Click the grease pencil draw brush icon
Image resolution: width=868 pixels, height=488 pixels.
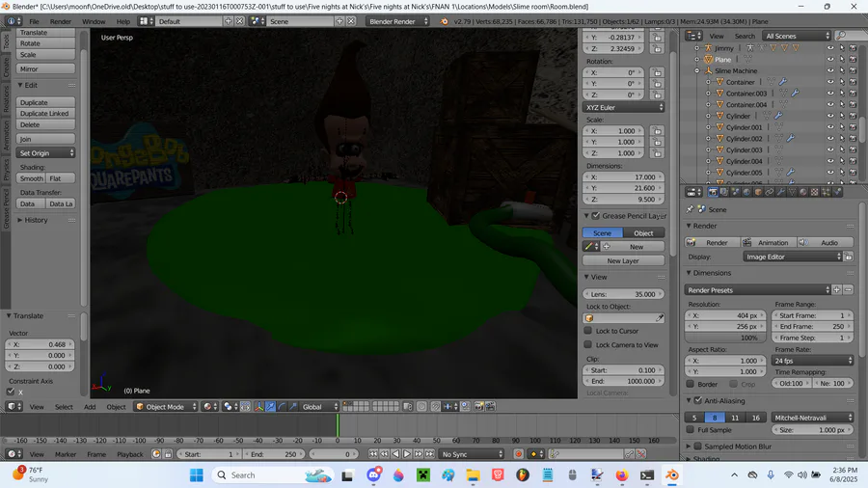(x=590, y=247)
